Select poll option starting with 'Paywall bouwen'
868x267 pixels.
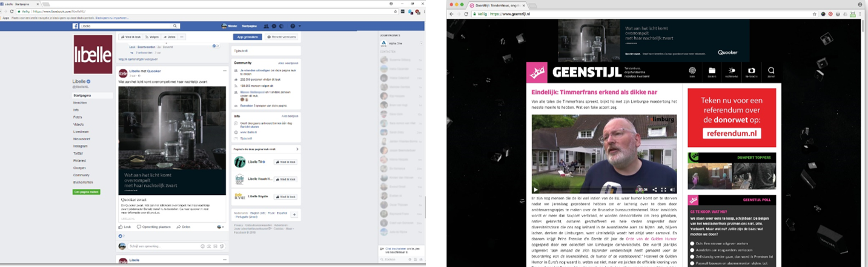pos(692,265)
